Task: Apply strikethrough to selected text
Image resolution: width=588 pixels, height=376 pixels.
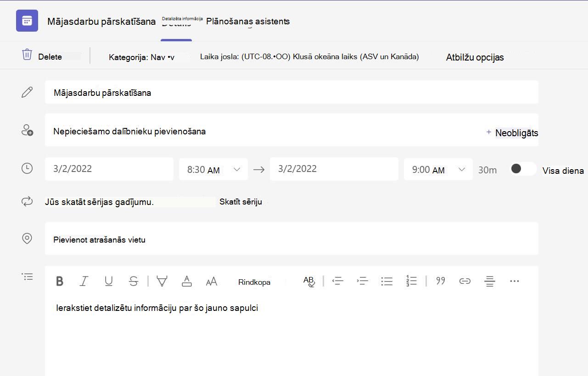Action: tap(134, 281)
